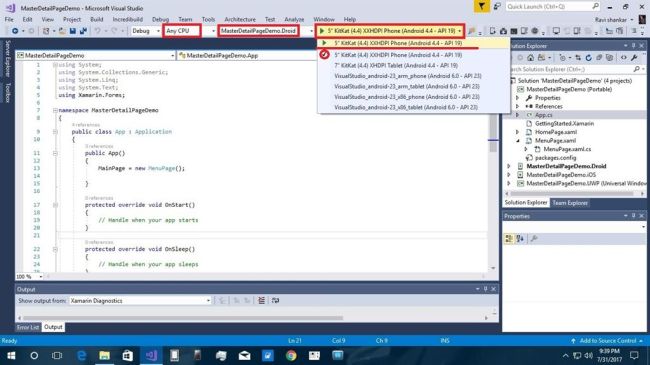This screenshot has height=365, width=650.
Task: Open the Android device manager toolbar icon
Action: (492, 31)
